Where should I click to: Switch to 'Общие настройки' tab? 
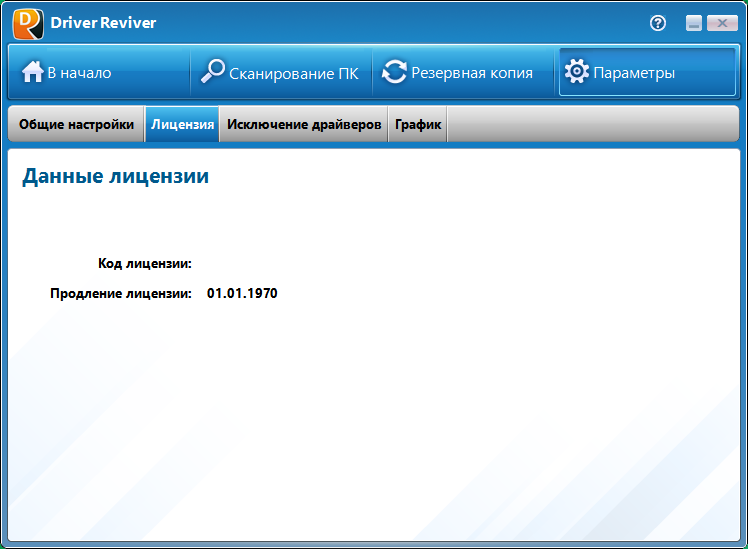pyautogui.click(x=76, y=124)
